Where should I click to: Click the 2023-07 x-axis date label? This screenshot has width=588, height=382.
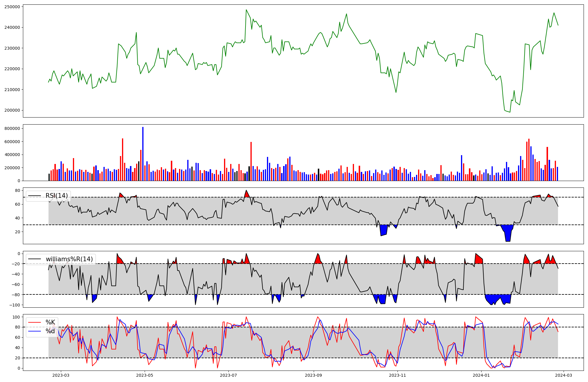click(x=228, y=375)
